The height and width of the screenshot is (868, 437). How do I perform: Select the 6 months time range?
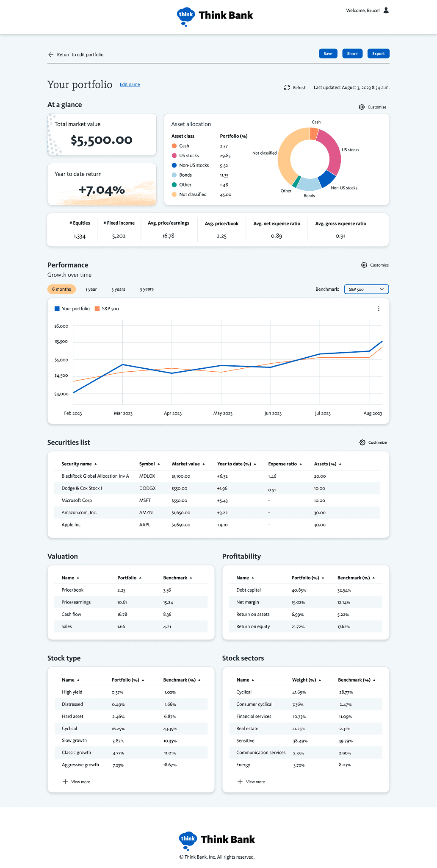[x=61, y=289]
